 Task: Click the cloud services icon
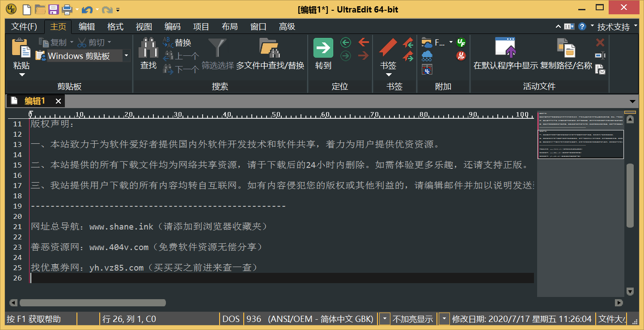427,56
